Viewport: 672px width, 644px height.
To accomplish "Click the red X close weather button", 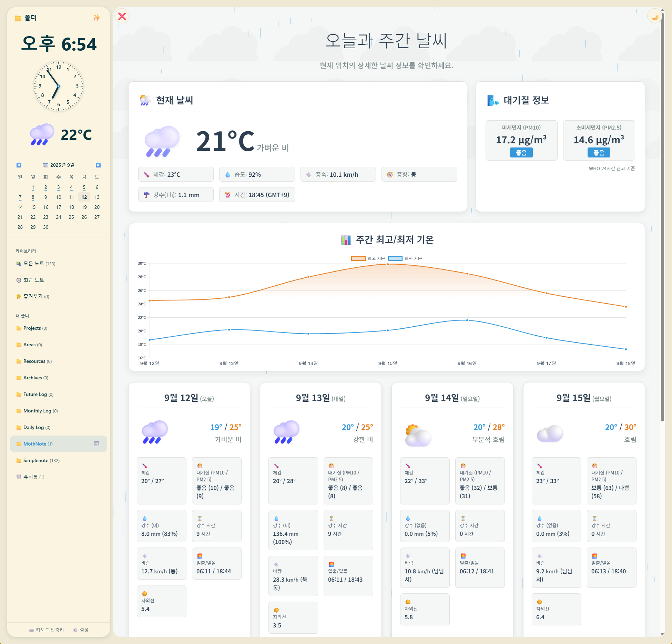I will 122,16.
